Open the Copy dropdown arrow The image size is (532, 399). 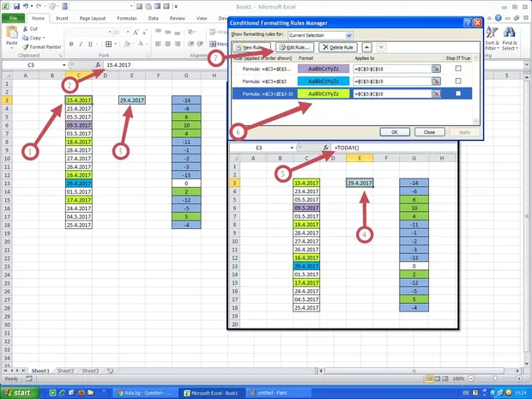pos(44,38)
